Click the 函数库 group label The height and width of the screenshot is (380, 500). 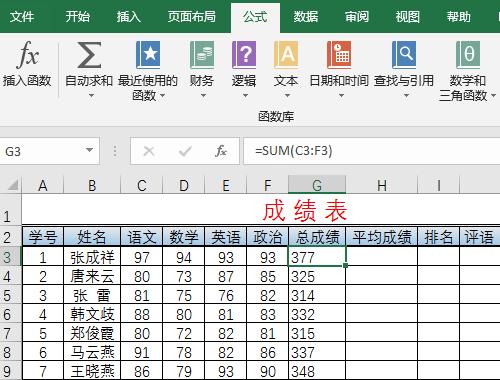coord(276,116)
